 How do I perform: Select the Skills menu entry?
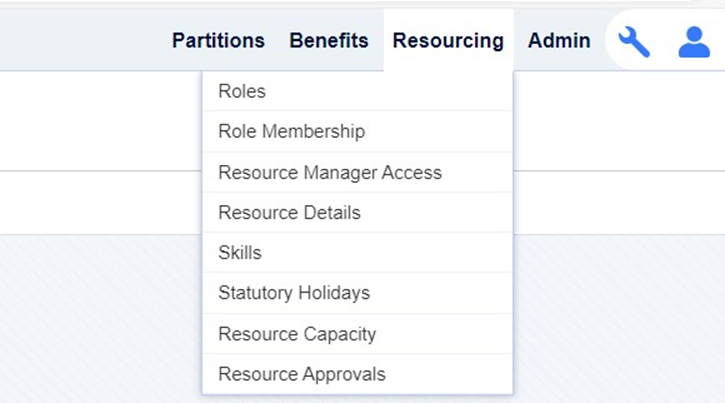(x=357, y=253)
